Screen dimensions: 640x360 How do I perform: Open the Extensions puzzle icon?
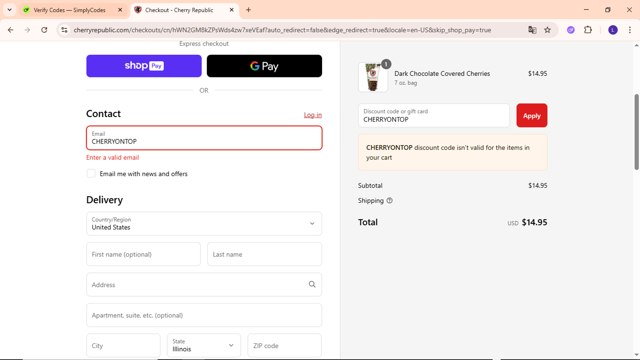tap(588, 30)
